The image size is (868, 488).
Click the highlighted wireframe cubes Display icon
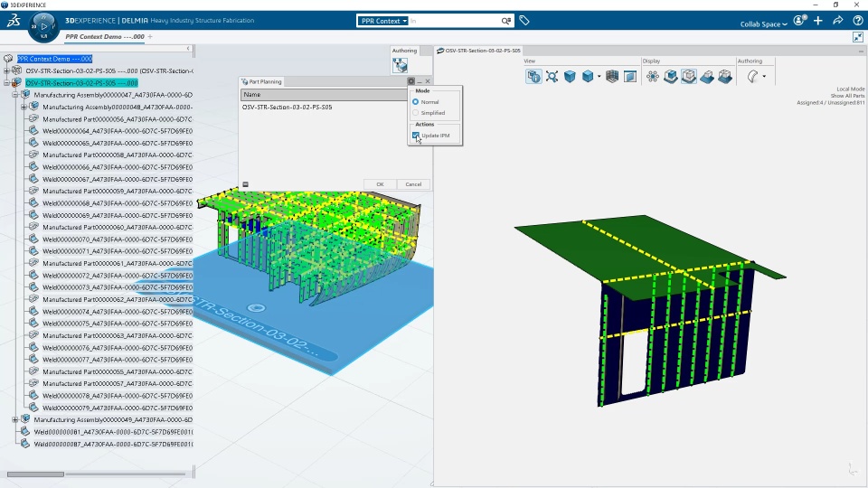pyautogui.click(x=689, y=76)
